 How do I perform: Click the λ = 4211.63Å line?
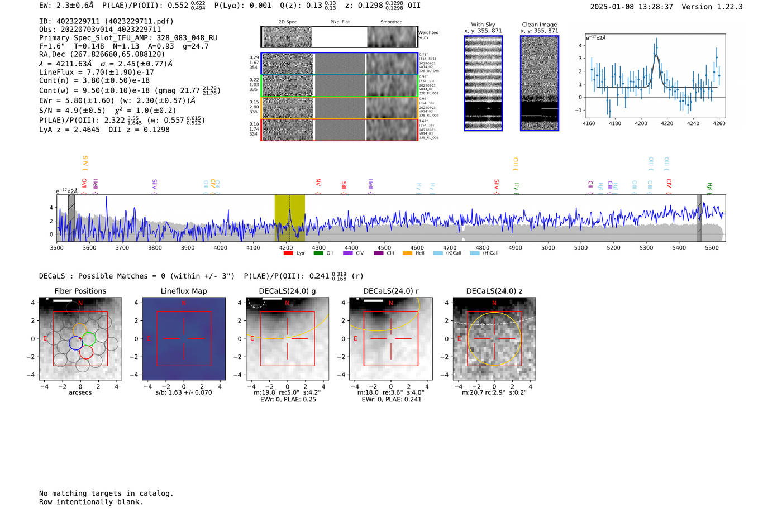tap(106, 64)
